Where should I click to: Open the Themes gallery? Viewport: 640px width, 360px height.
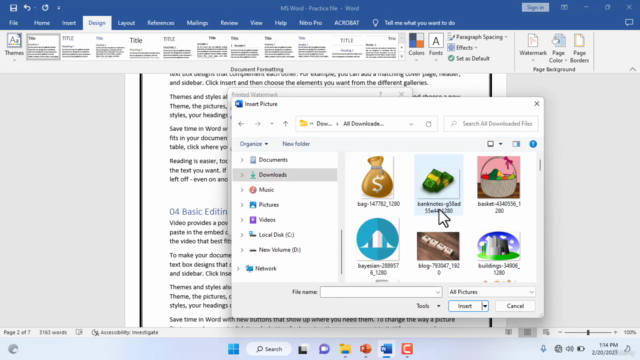click(x=14, y=47)
